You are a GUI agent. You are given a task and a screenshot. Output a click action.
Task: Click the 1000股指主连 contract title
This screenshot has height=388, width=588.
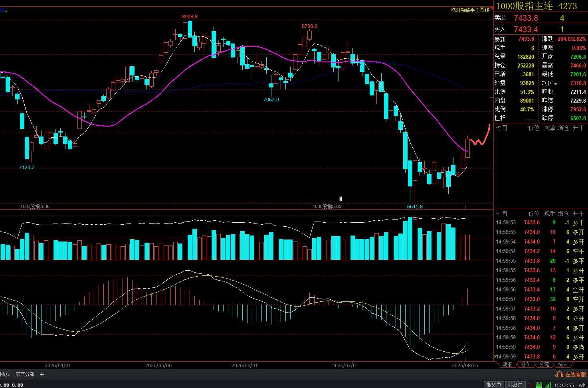tap(524, 6)
